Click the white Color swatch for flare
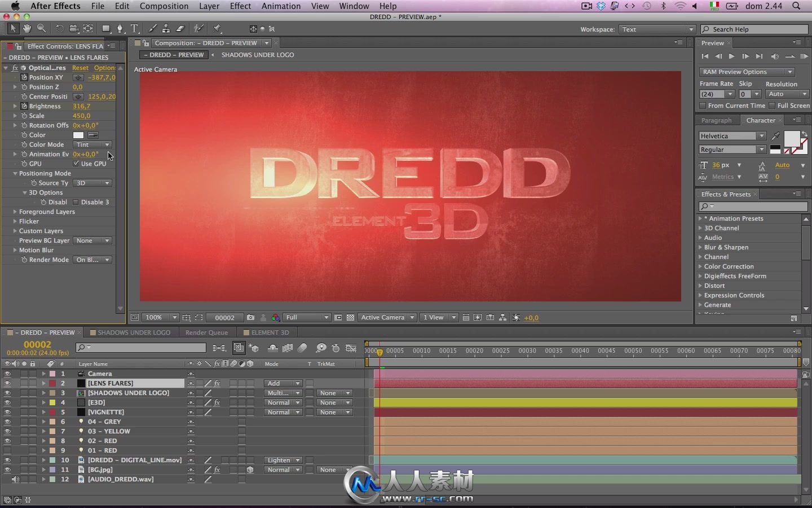This screenshot has width=812, height=508. pyautogui.click(x=78, y=135)
